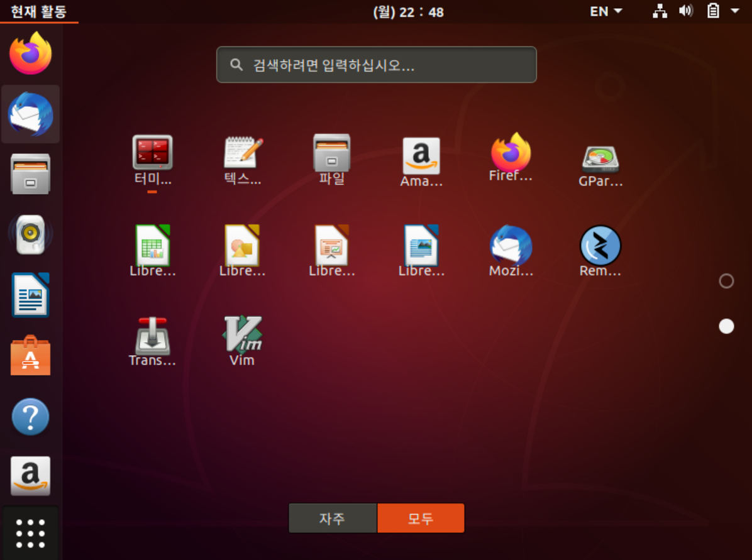Open LibreOffice Writer from the dock
The height and width of the screenshot is (560, 752).
pyautogui.click(x=31, y=295)
